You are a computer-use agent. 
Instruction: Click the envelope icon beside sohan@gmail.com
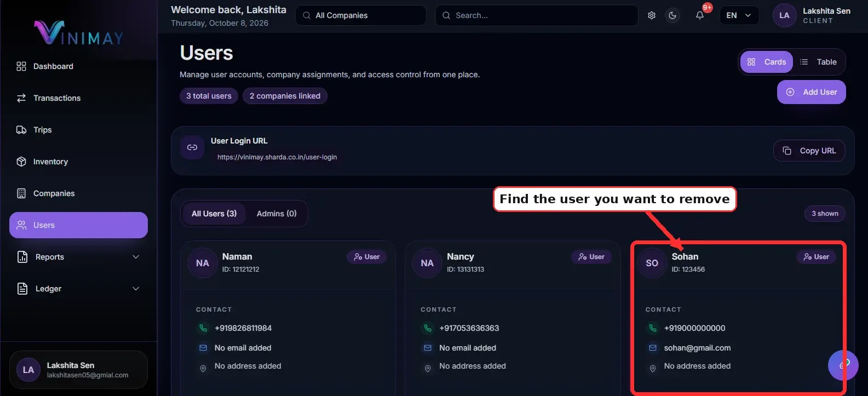(x=653, y=348)
